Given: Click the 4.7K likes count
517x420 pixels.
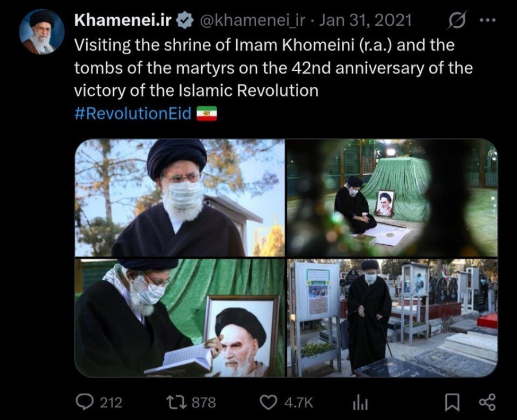Looking at the screenshot, I should point(298,403).
